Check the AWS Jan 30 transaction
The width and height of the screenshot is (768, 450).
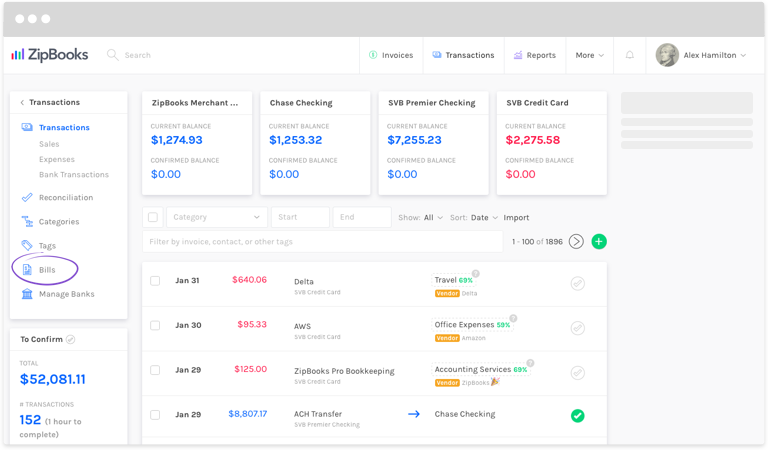click(x=155, y=325)
